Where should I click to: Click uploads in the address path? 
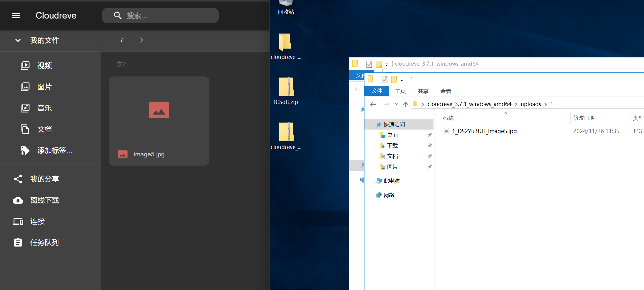[531, 104]
